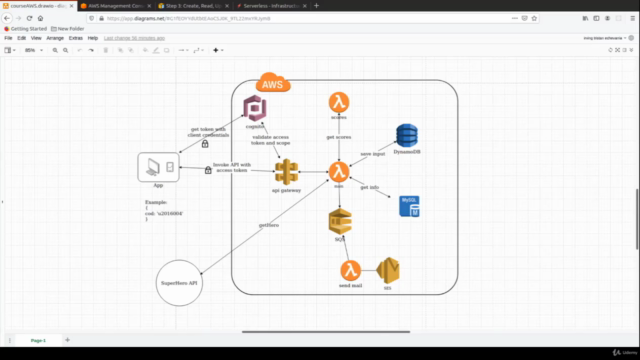
Task: Switch to Serverless Infrastructure tab
Action: point(271,6)
